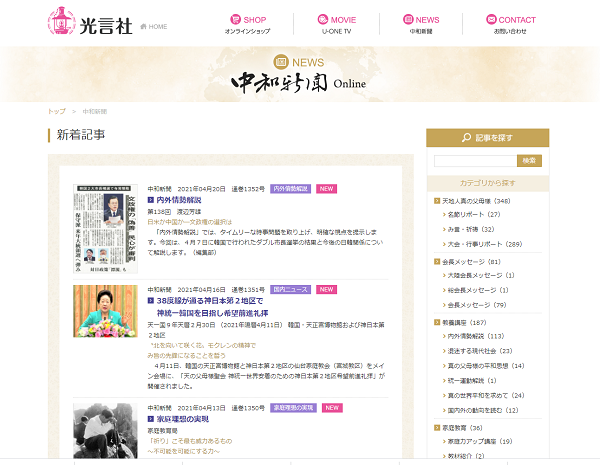
Task: Click the chevron beside 大会・行事リポート (289)
Action: (444, 245)
